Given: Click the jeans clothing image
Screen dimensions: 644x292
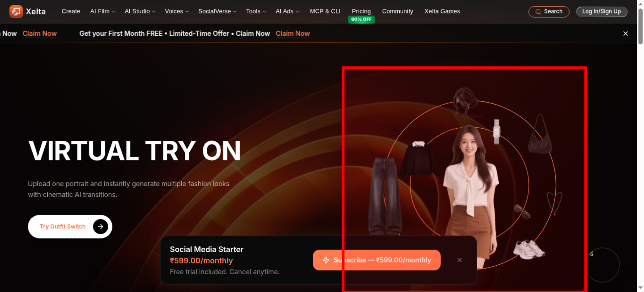Looking at the screenshot, I should (385, 196).
